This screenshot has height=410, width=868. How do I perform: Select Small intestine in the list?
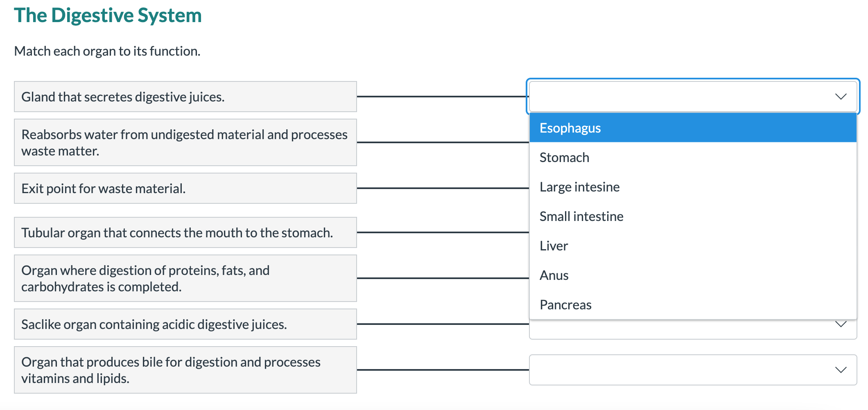coord(581,216)
